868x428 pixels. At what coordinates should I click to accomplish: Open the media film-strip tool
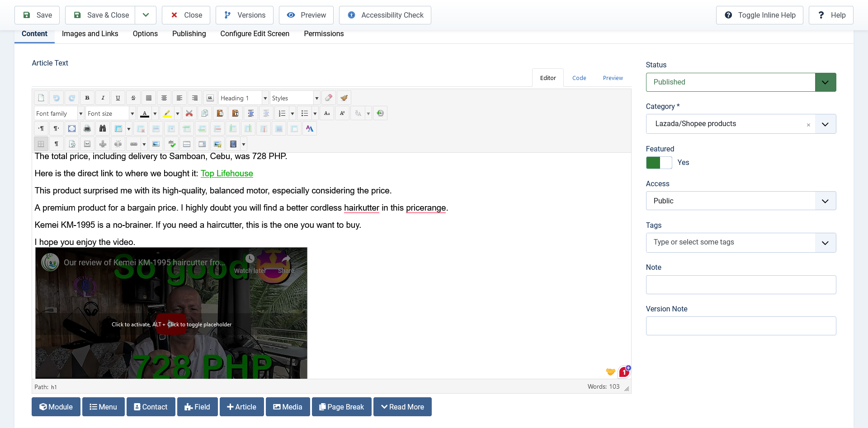pyautogui.click(x=233, y=144)
